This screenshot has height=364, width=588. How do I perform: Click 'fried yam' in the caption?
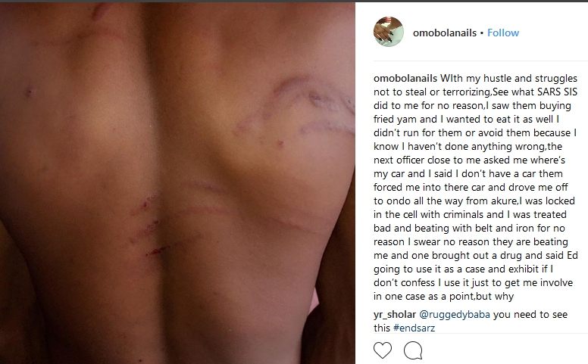(x=395, y=119)
